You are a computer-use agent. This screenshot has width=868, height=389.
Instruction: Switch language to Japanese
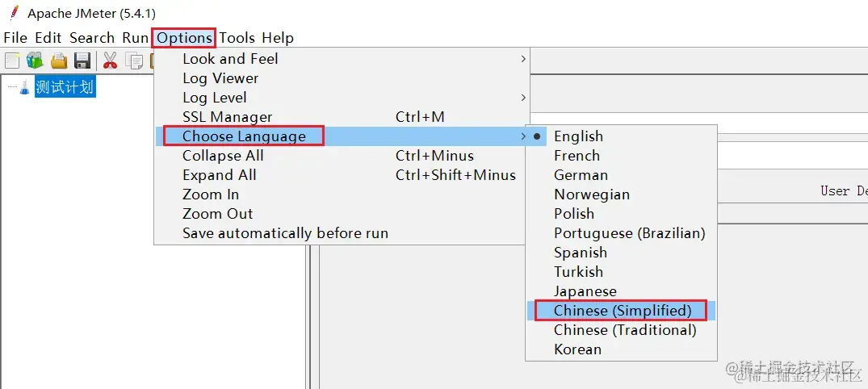pyautogui.click(x=585, y=291)
